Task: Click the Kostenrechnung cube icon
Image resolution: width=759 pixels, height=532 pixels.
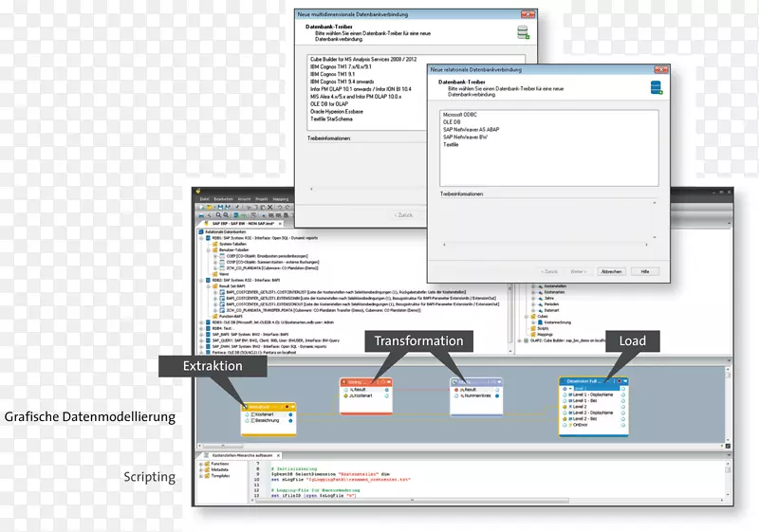Action: tap(540, 322)
